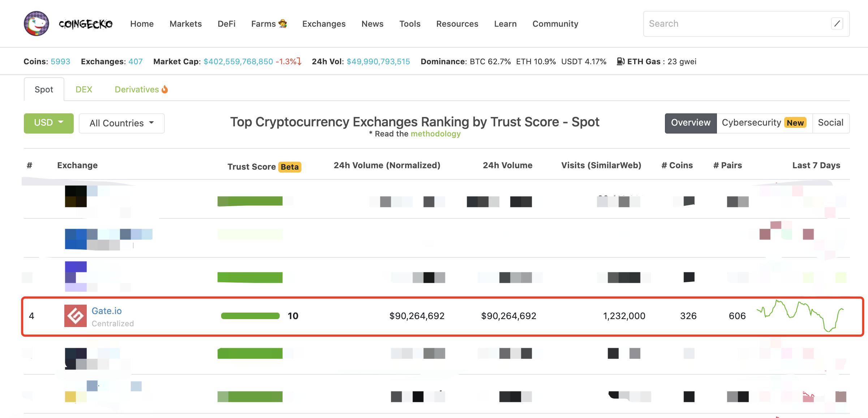Sort by the 24h Volume header

coord(508,165)
